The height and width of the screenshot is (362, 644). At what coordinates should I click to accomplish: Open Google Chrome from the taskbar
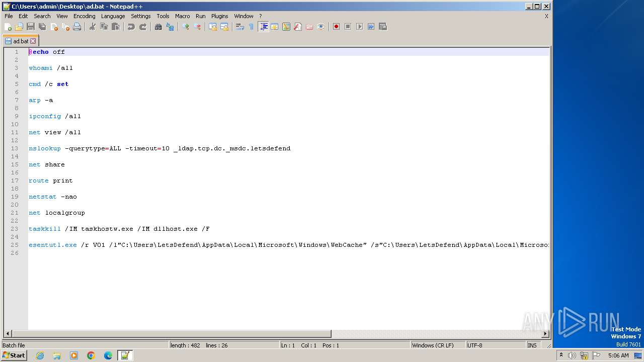pos(91,355)
